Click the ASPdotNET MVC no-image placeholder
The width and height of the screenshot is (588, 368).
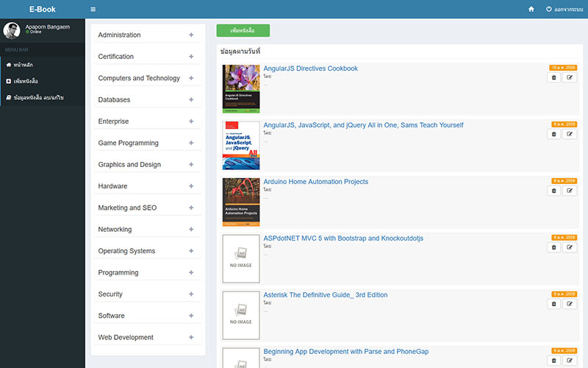click(241, 259)
